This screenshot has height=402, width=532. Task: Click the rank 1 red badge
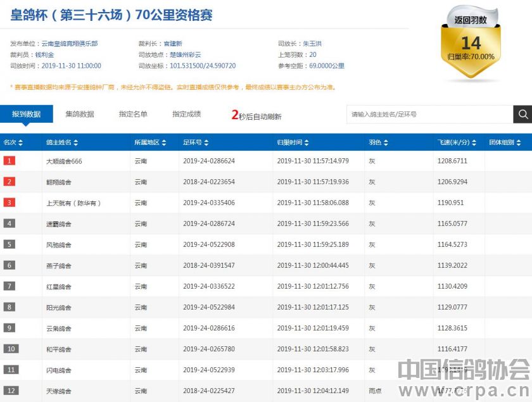tap(9, 161)
